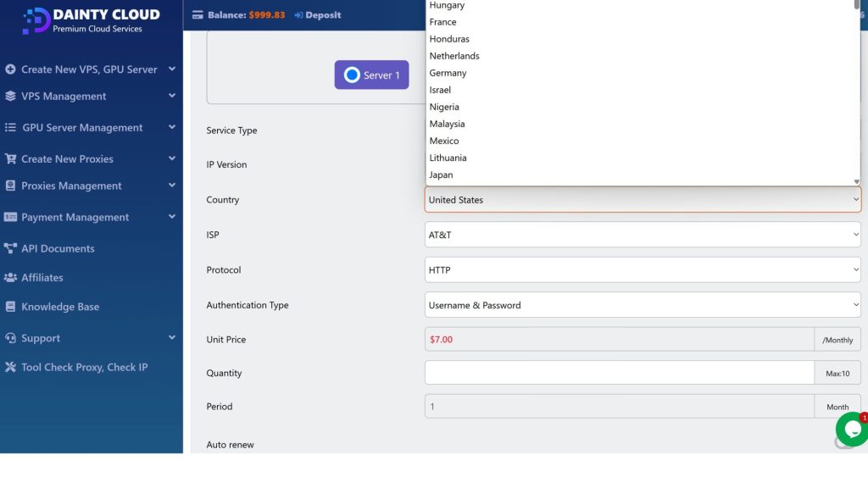Viewport: 868px width, 488px height.
Task: Expand the Protocol dropdown set to HTTP
Action: 643,269
